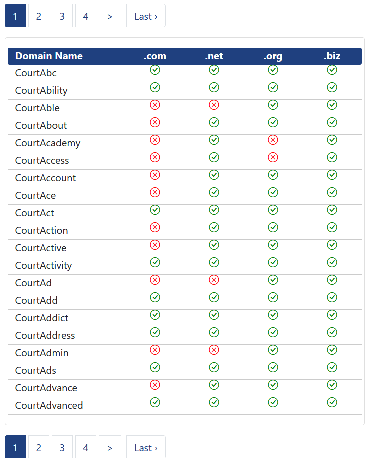Click the Domain Name column header
The image size is (368, 458).
[x=49, y=56]
